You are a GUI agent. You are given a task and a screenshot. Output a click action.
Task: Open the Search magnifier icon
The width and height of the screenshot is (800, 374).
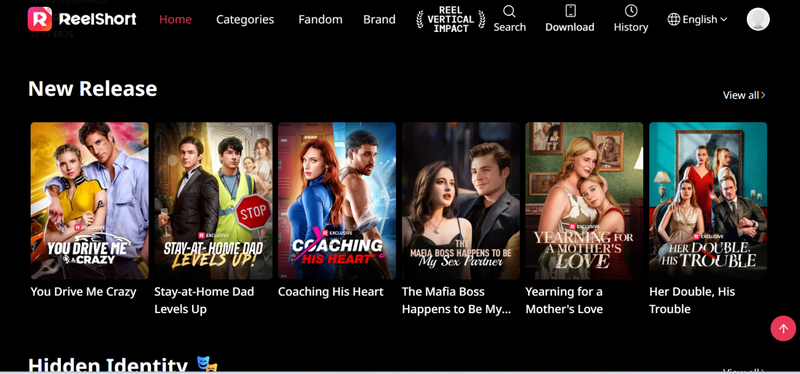[x=509, y=11]
